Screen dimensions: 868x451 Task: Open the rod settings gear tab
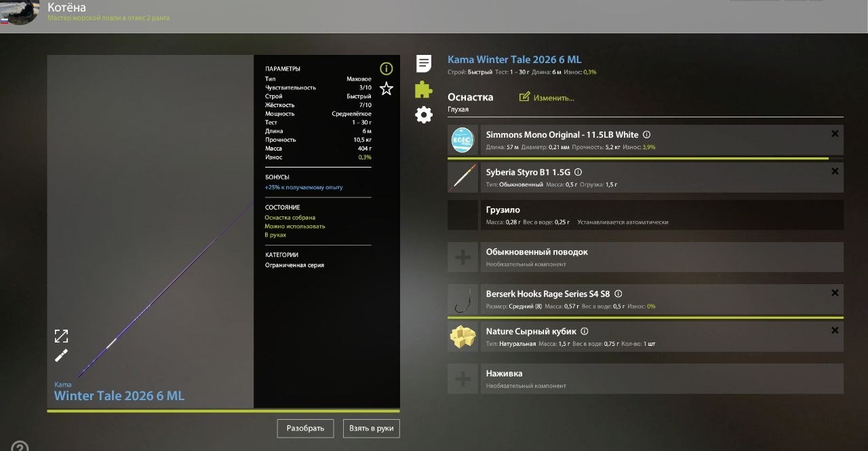click(424, 115)
